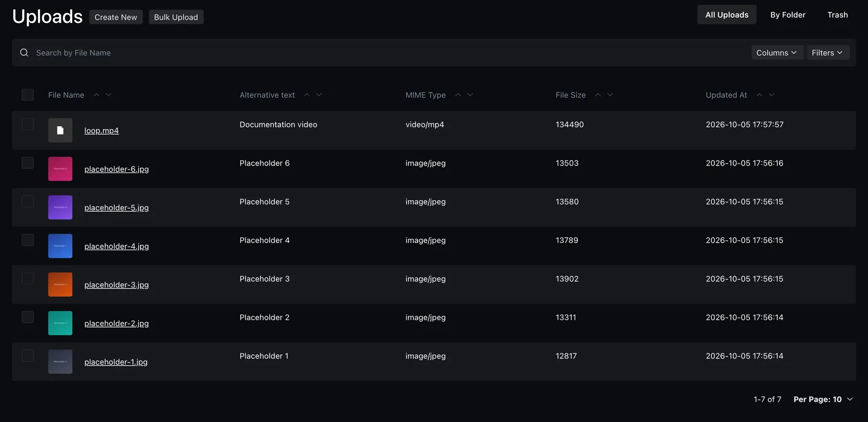Sort Alternative text descending arrow

(x=319, y=95)
